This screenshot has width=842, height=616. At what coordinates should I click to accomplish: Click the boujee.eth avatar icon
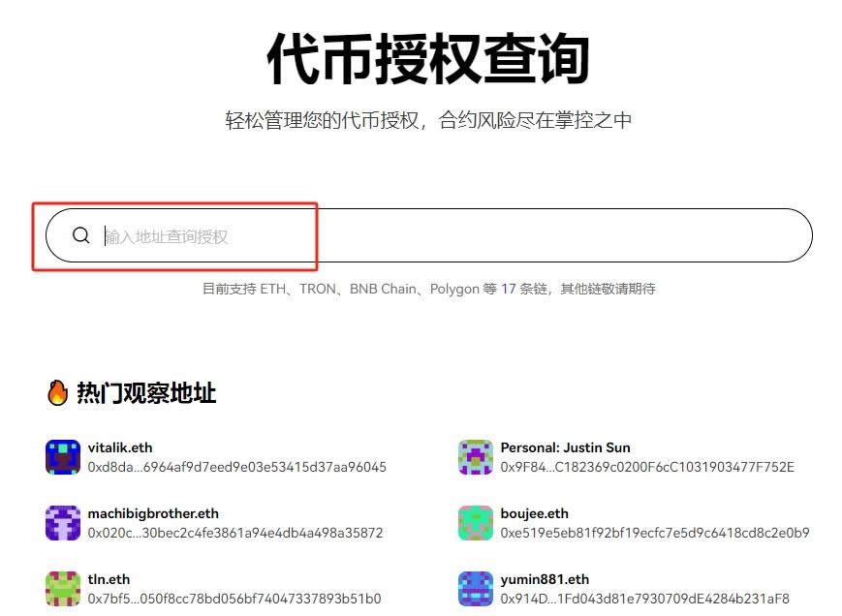coord(475,522)
